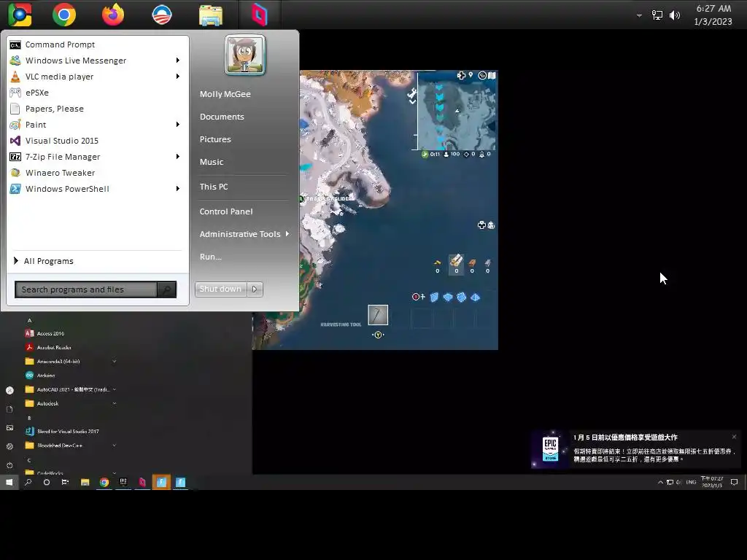Open Pictures from the start menu

pos(215,139)
